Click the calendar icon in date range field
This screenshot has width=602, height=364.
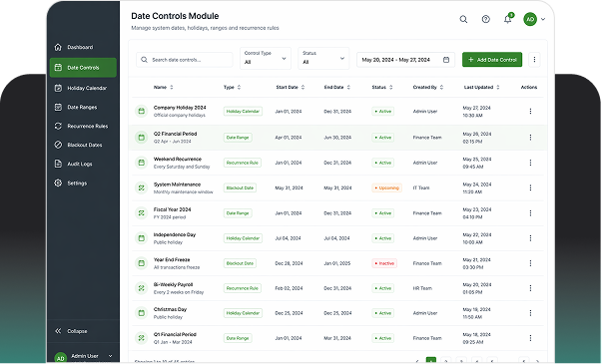[446, 60]
